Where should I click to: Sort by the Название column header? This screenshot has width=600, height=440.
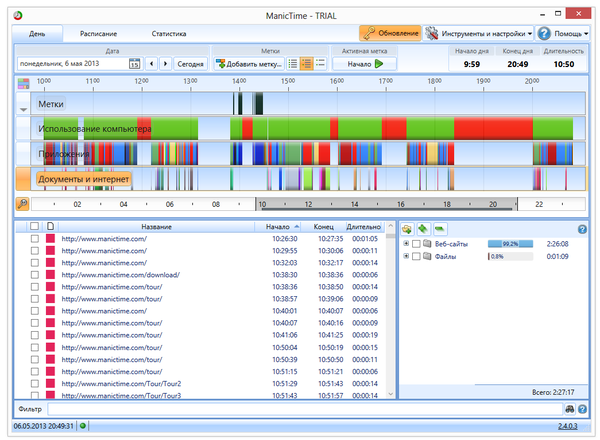click(x=157, y=227)
